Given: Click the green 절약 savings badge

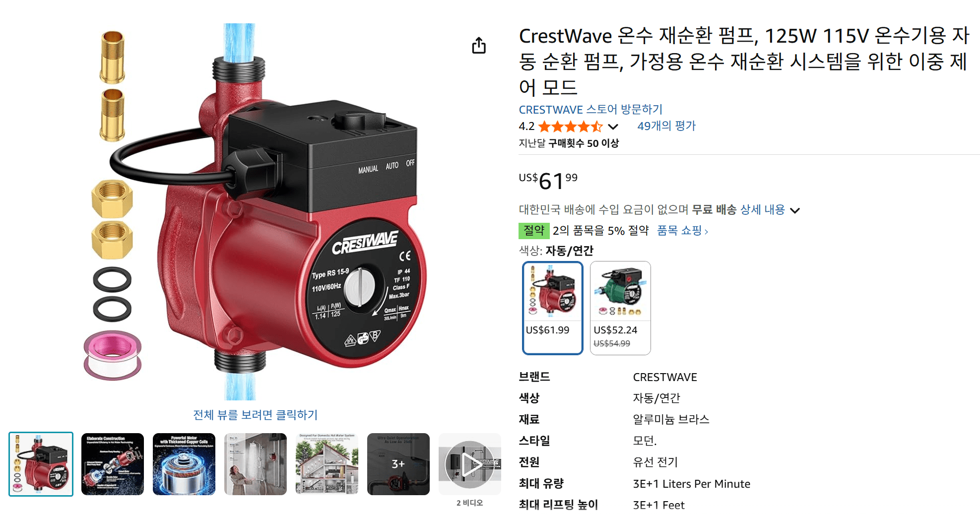Looking at the screenshot, I should pyautogui.click(x=534, y=230).
